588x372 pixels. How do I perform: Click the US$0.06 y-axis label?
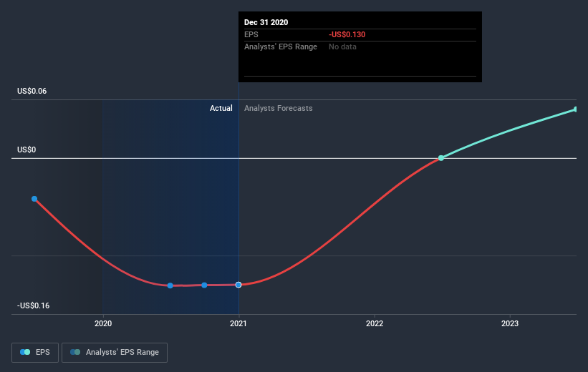(x=32, y=91)
